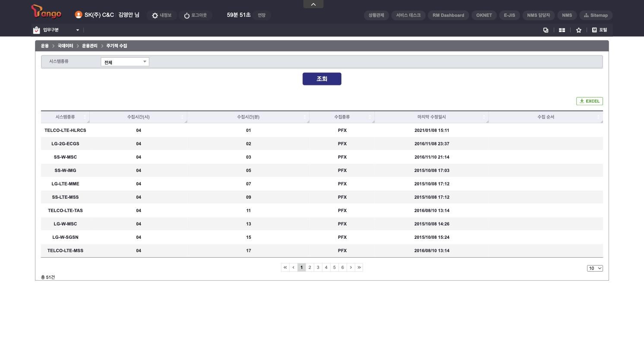The image size is (644, 350).
Task: Open the 포털 portal icon
Action: (x=600, y=30)
